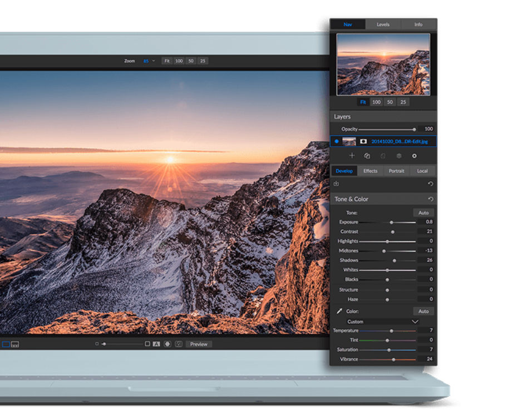The width and height of the screenshot is (517, 420).
Task: Switch to the Effects tab
Action: [x=370, y=171]
